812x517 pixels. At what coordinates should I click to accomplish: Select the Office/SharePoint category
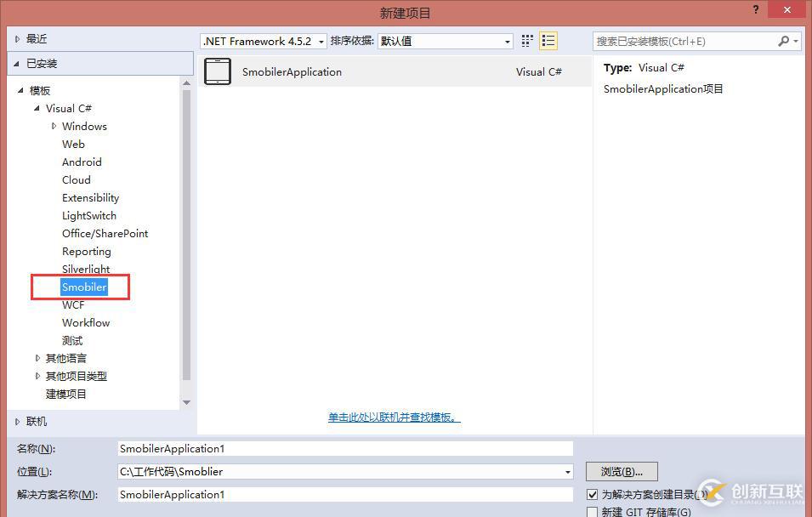point(105,234)
